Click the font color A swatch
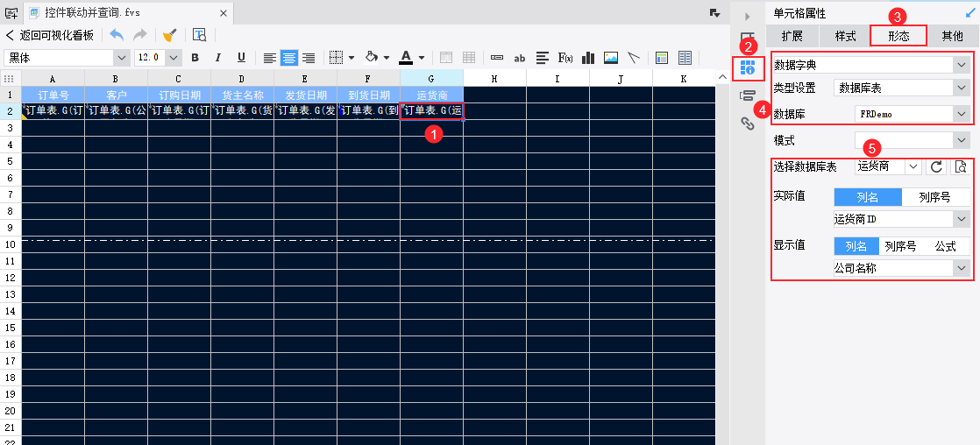The height and width of the screenshot is (445, 980). 406,58
